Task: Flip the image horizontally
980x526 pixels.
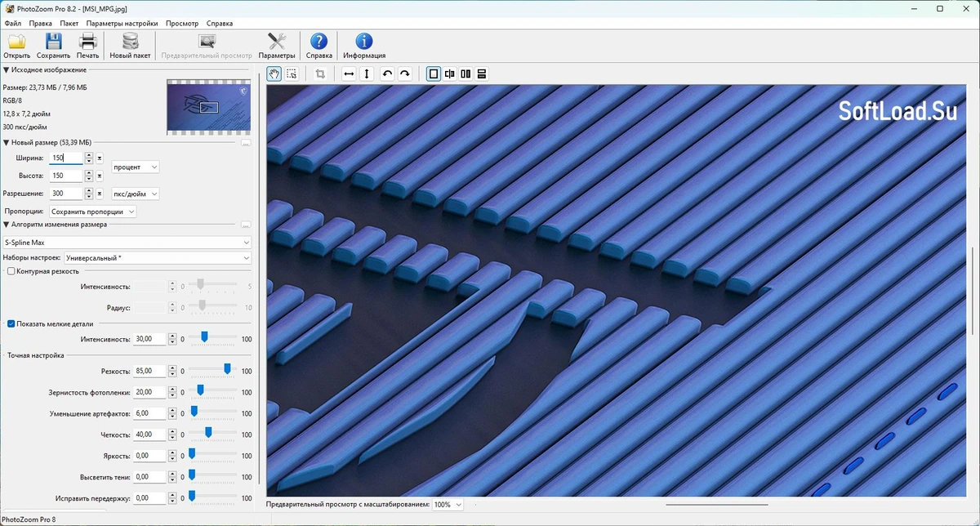Action: (x=349, y=74)
